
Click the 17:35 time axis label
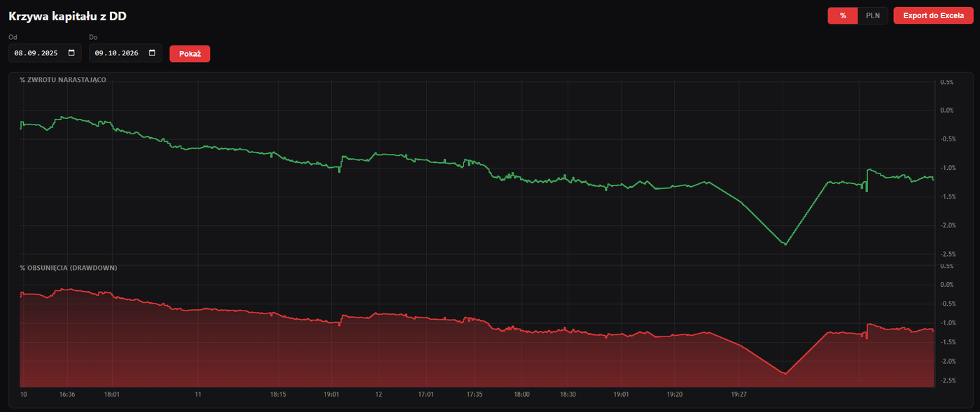[474, 395]
